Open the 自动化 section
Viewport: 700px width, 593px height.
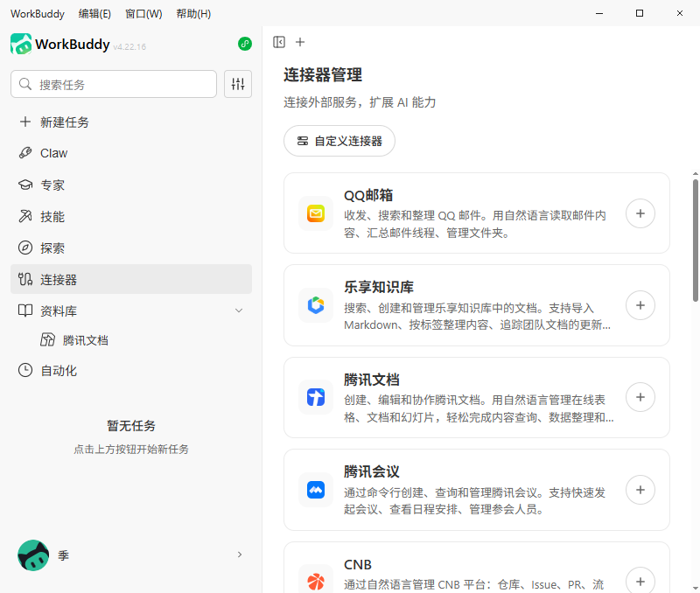(x=131, y=370)
